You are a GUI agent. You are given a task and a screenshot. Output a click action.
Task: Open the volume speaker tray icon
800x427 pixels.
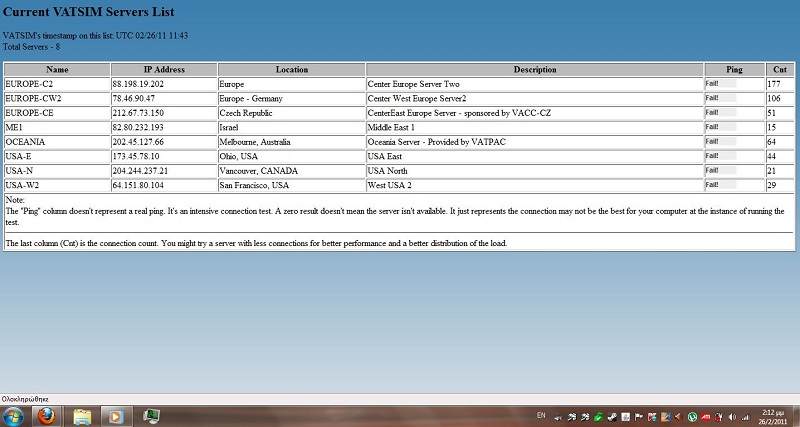click(x=732, y=417)
